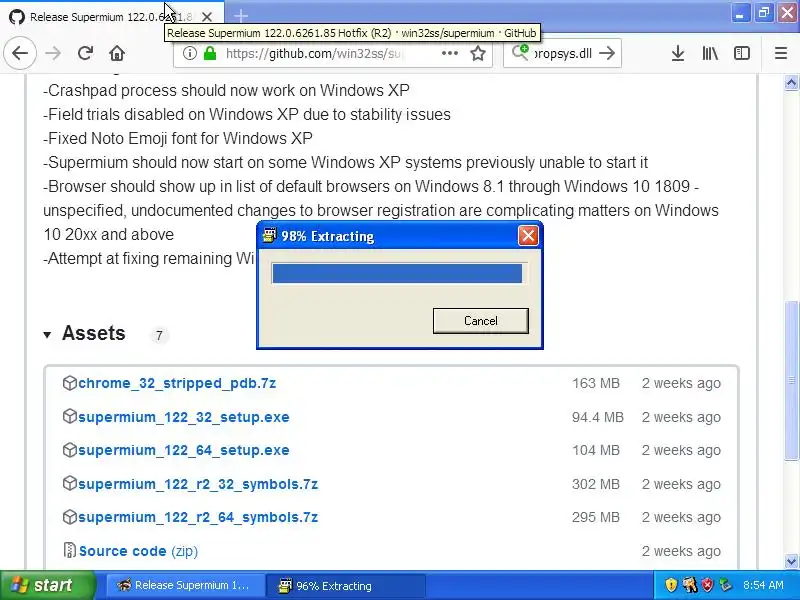800x600 pixels.
Task: Click package icon beside chrome_32_stripped_pdb.7z
Action: tap(69, 383)
